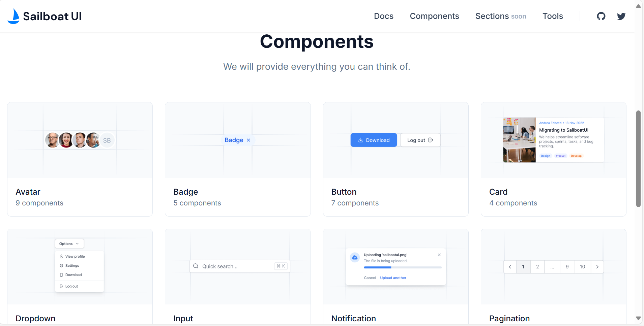
Task: Click the ellipsis page button
Action: click(552, 267)
